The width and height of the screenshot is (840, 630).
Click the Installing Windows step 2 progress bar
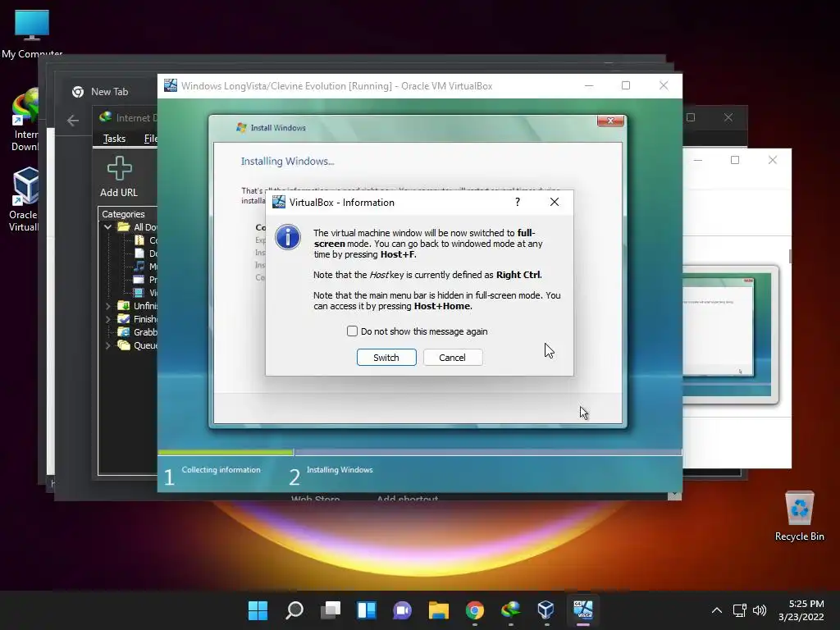(x=487, y=453)
